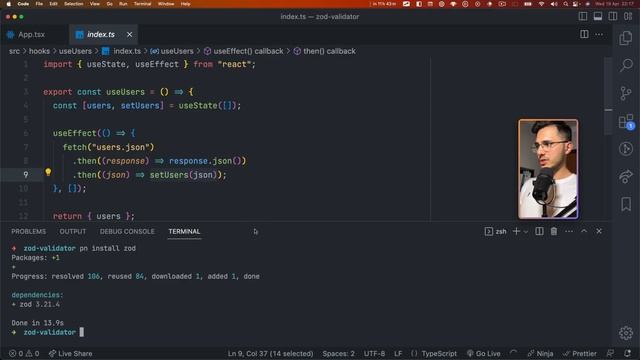Click line number 9 in gutter
This screenshot has height=360, width=640.
[x=25, y=175]
